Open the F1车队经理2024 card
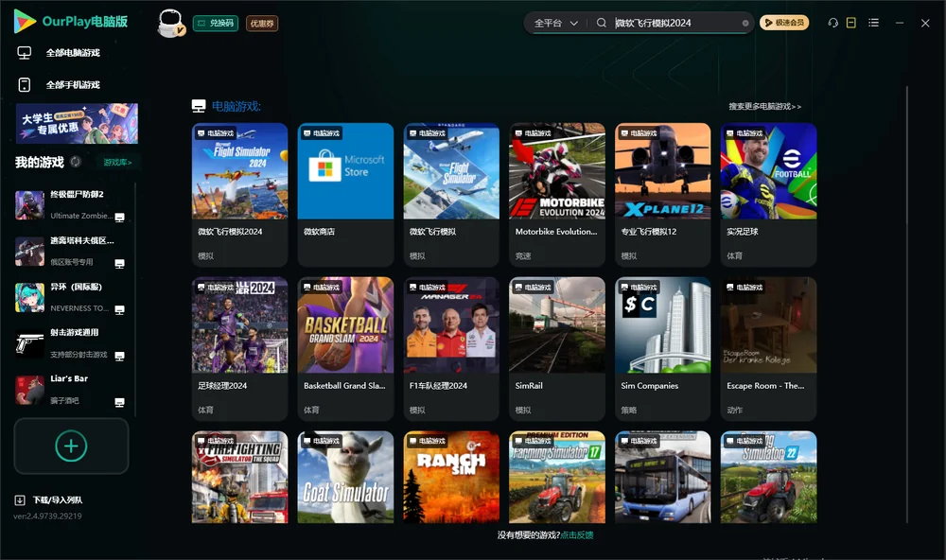This screenshot has height=560, width=946. point(451,349)
